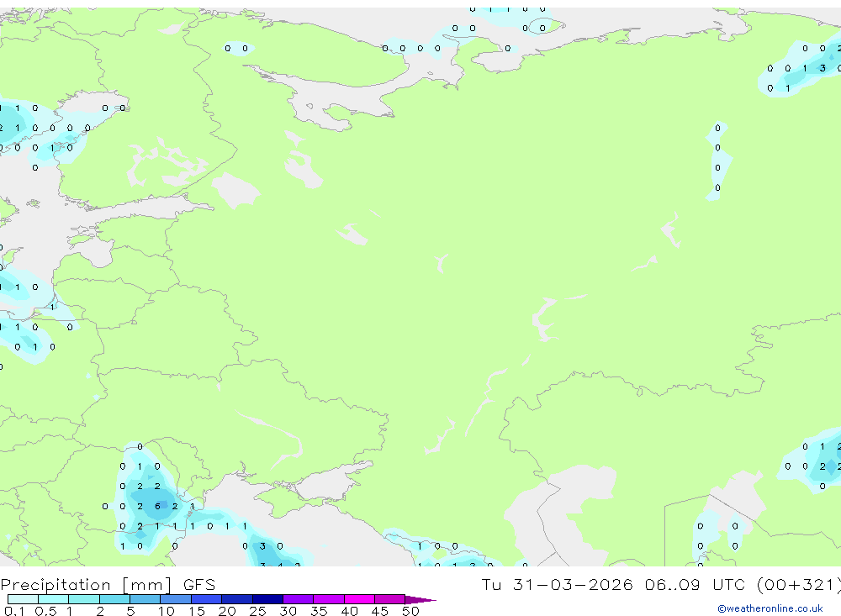Image resolution: width=841 pixels, height=616 pixels.
Task: Click the legend label '0.5'
Action: [45, 611]
